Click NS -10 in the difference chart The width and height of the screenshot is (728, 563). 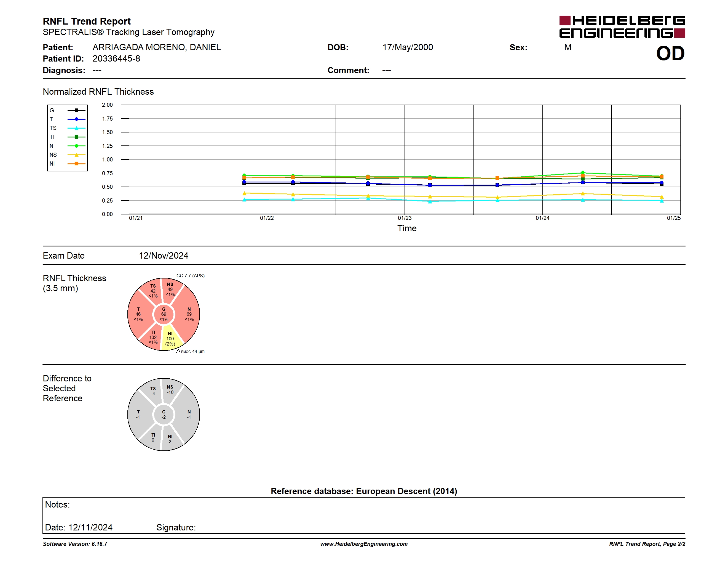(170, 390)
